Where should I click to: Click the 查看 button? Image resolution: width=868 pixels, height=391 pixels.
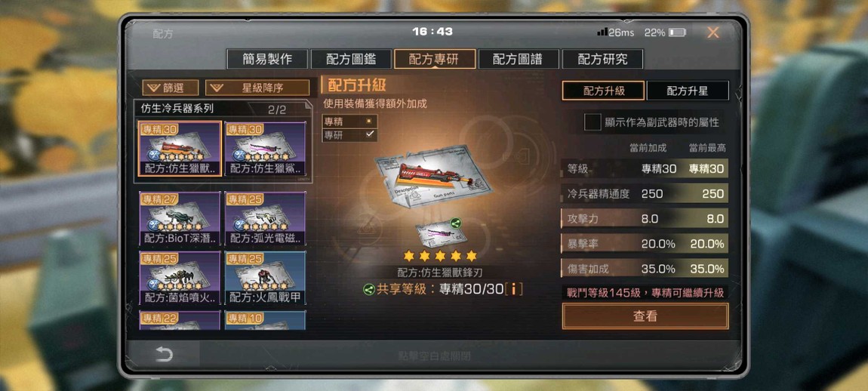coord(645,316)
